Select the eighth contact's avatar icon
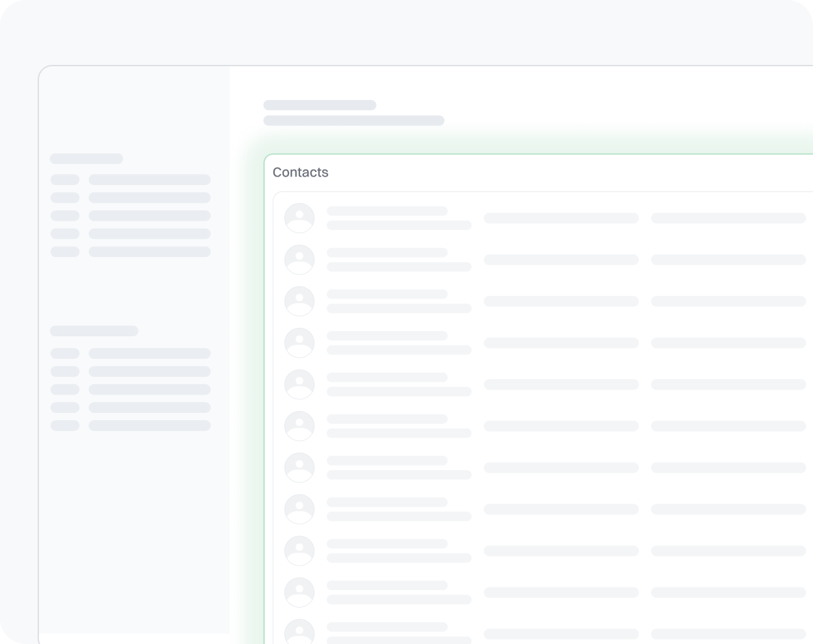This screenshot has height=644, width=813. click(x=299, y=509)
